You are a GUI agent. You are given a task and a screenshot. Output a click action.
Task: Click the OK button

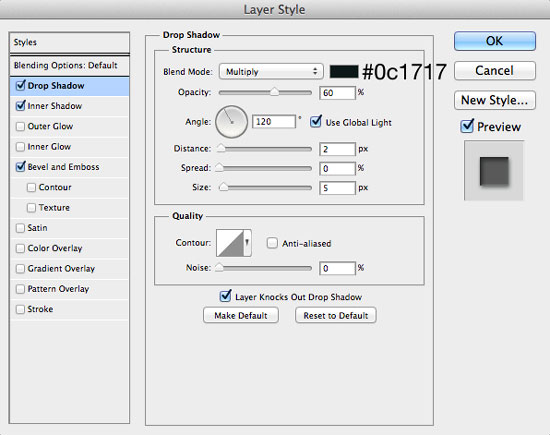495,41
